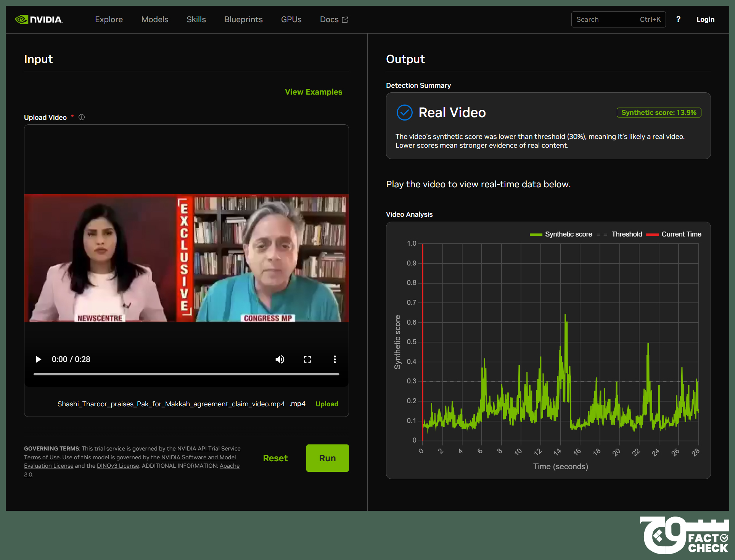Toggle Threshold legend item
This screenshot has height=560, width=735.
pos(619,234)
